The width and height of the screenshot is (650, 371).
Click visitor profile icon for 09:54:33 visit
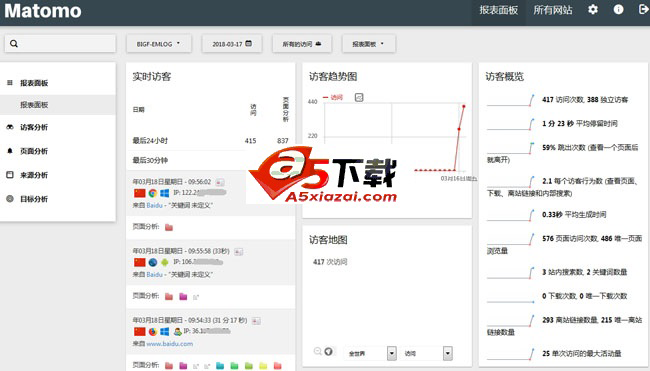257,320
